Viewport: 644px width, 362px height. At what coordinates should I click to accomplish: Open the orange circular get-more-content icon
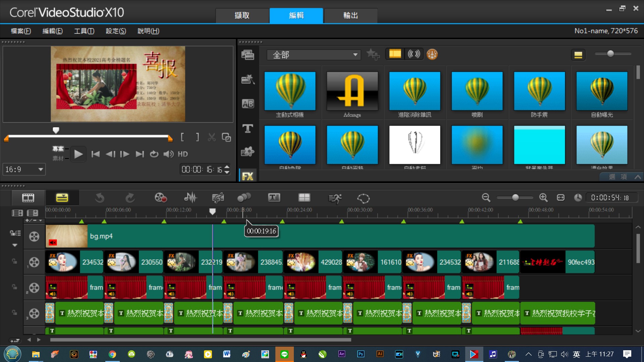pos(432,54)
